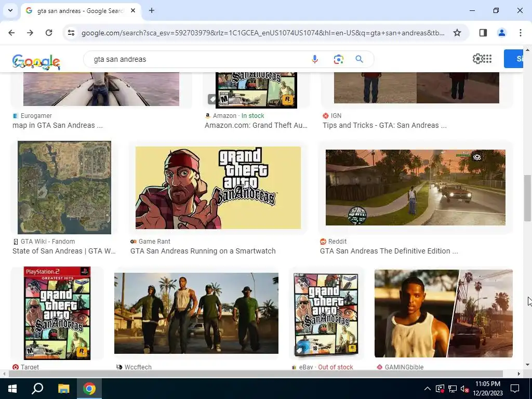The height and width of the screenshot is (399, 532).
Task: Open 'map in GTA San Andreas ...' link
Action: pyautogui.click(x=57, y=125)
